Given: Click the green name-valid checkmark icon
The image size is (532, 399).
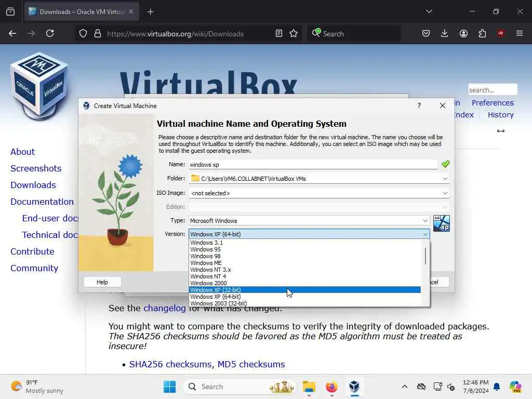Looking at the screenshot, I should tap(445, 164).
